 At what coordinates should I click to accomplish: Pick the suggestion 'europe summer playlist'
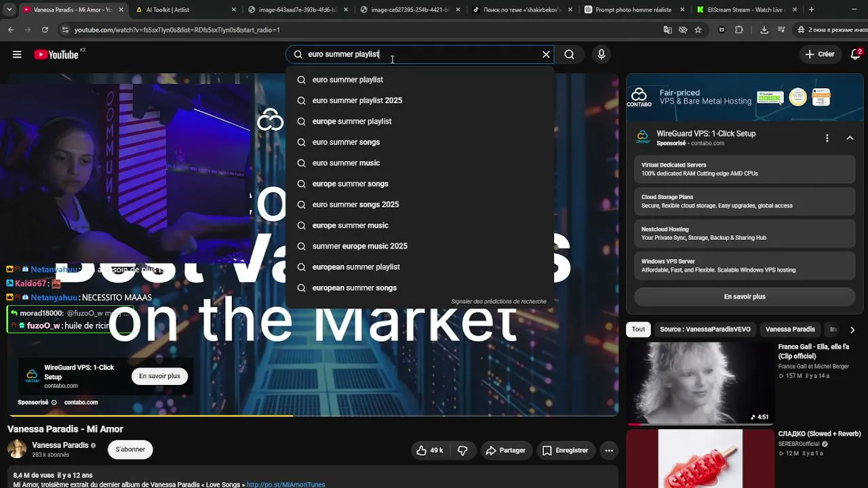click(x=420, y=121)
